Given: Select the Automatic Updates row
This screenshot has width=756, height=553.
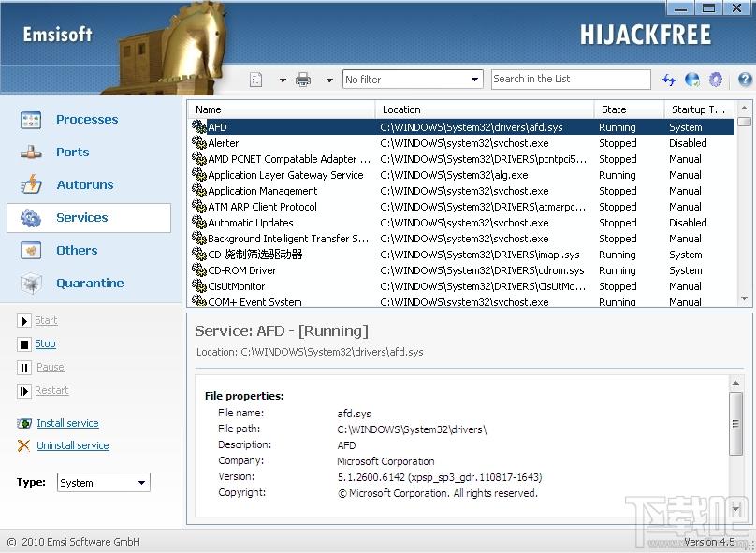Looking at the screenshot, I should [461, 223].
